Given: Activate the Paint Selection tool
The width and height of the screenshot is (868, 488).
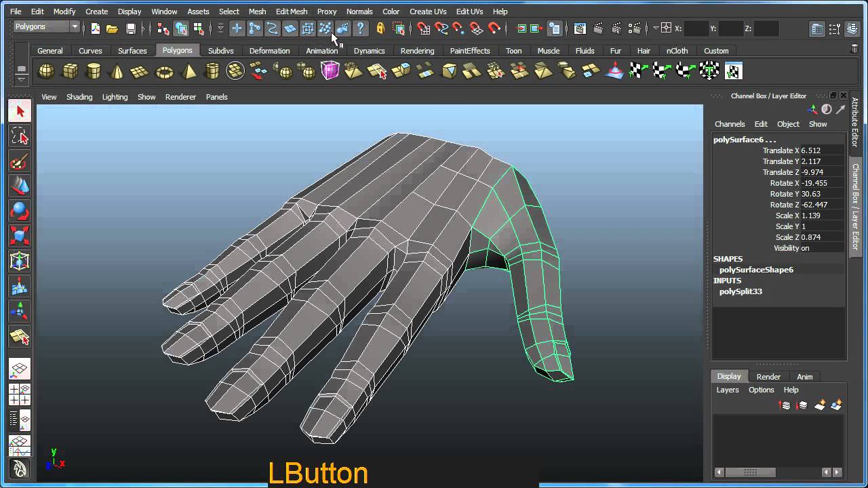Looking at the screenshot, I should click(x=20, y=161).
